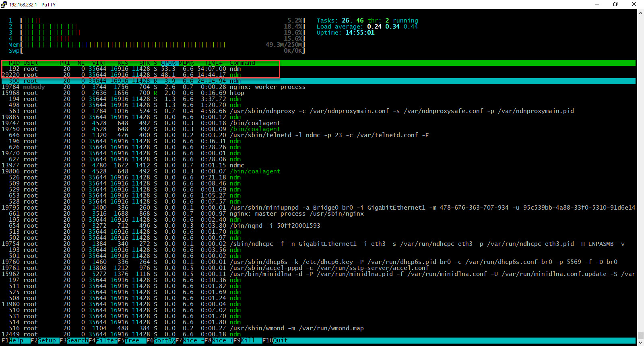Viewport: 644px width, 346px height.
Task: Sort by the USER column header
Action: tap(31, 63)
